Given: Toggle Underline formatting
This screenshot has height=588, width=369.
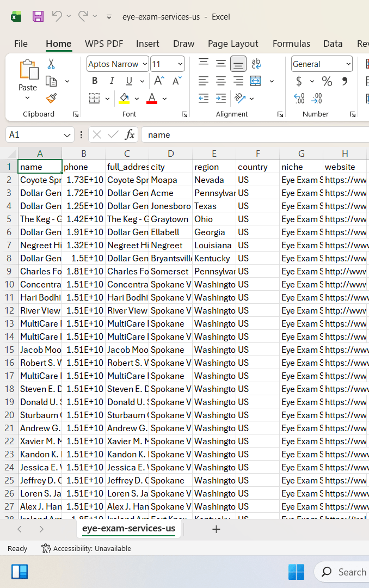Looking at the screenshot, I should [x=129, y=81].
